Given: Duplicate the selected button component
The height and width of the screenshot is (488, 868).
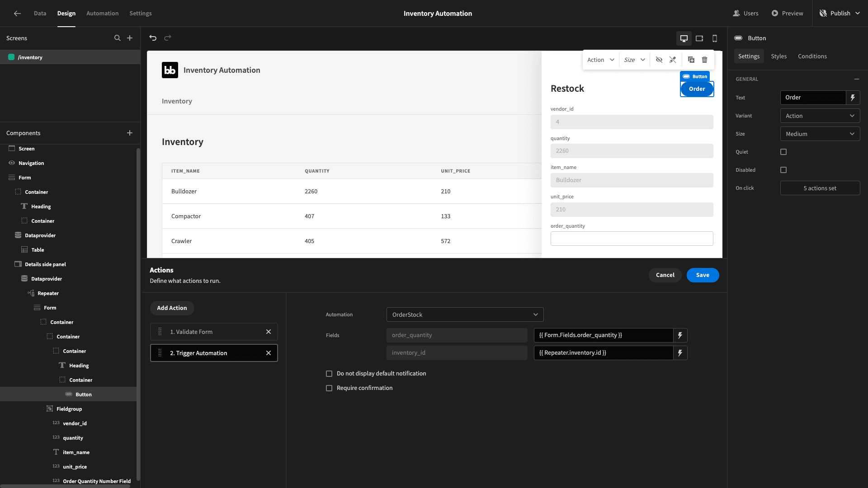Looking at the screenshot, I should pyautogui.click(x=691, y=60).
